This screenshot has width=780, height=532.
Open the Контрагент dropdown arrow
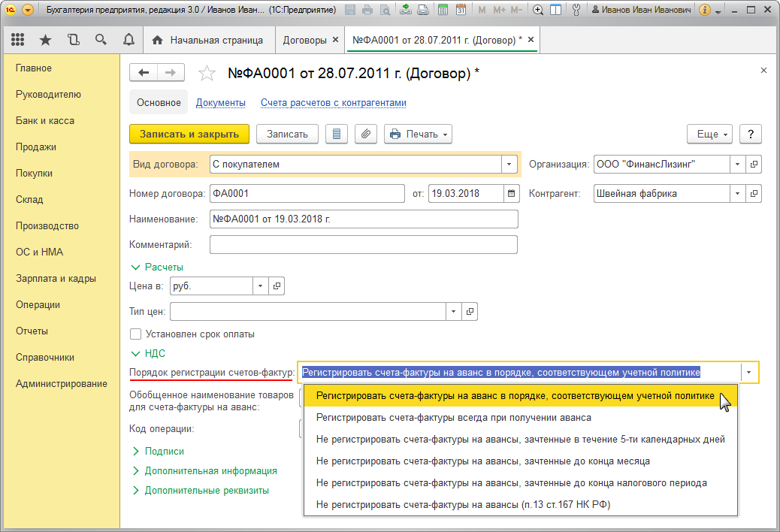point(738,193)
